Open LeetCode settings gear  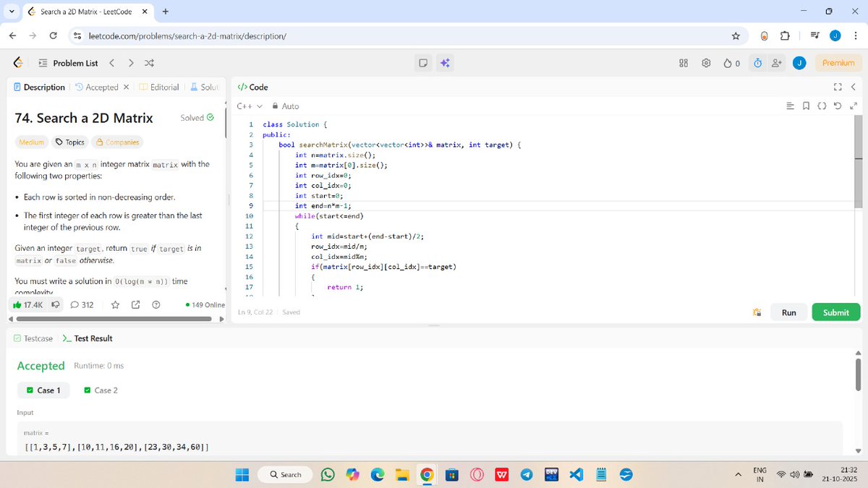707,63
